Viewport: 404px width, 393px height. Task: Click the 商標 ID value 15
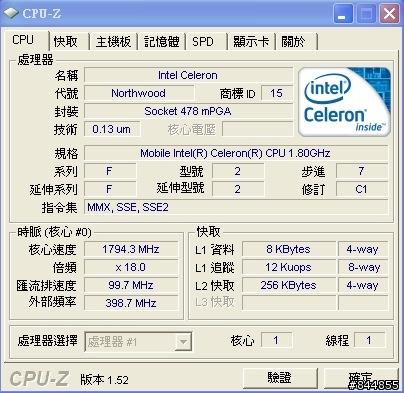click(x=277, y=93)
